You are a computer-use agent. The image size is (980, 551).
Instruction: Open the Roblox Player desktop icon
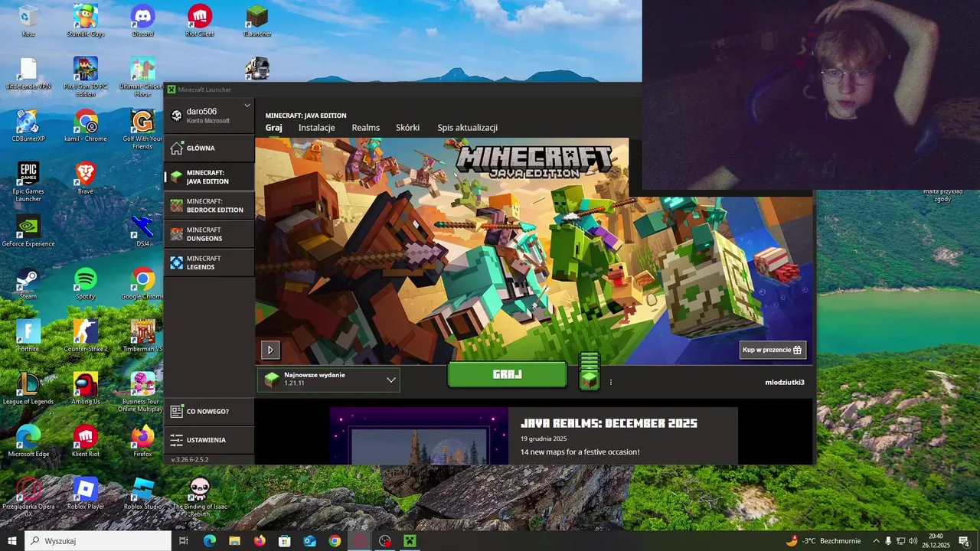coord(86,493)
